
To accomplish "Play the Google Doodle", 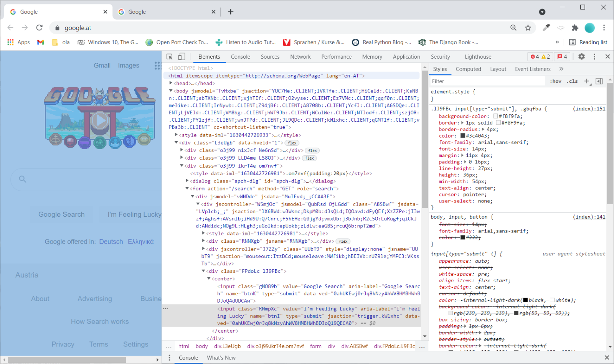I will coord(100,120).
